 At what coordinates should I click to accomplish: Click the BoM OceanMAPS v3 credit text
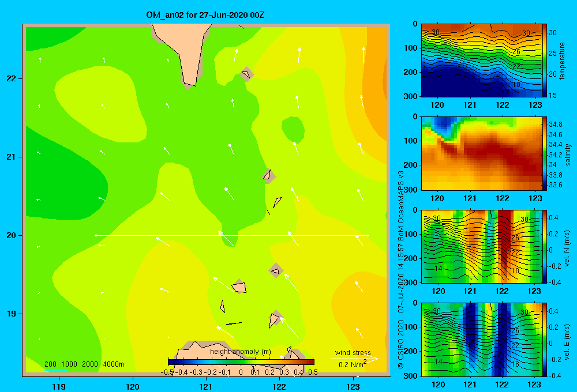401,205
